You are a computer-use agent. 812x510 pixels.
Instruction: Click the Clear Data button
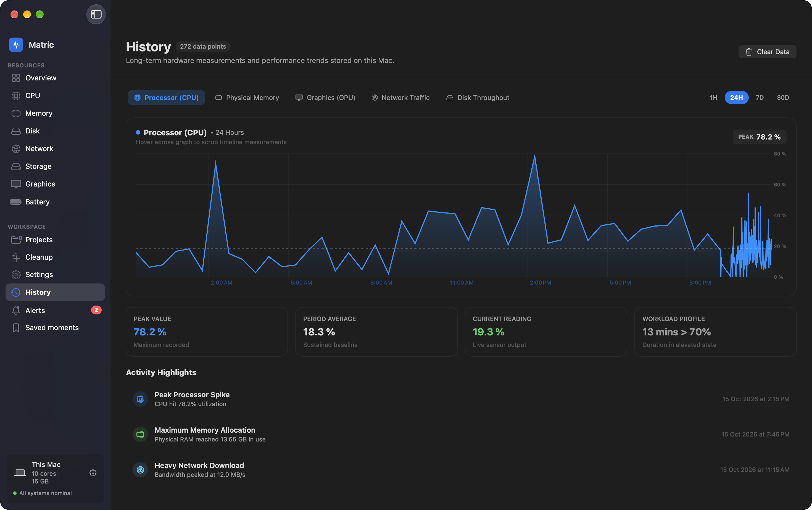(767, 52)
